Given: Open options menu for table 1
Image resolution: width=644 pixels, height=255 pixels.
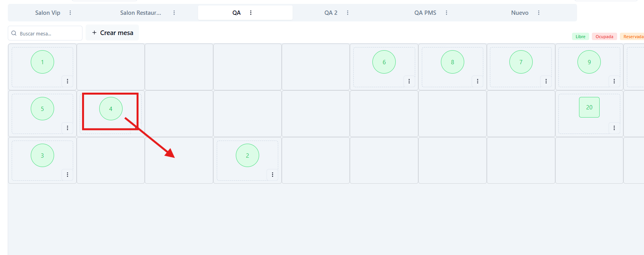Looking at the screenshot, I should coord(67,81).
